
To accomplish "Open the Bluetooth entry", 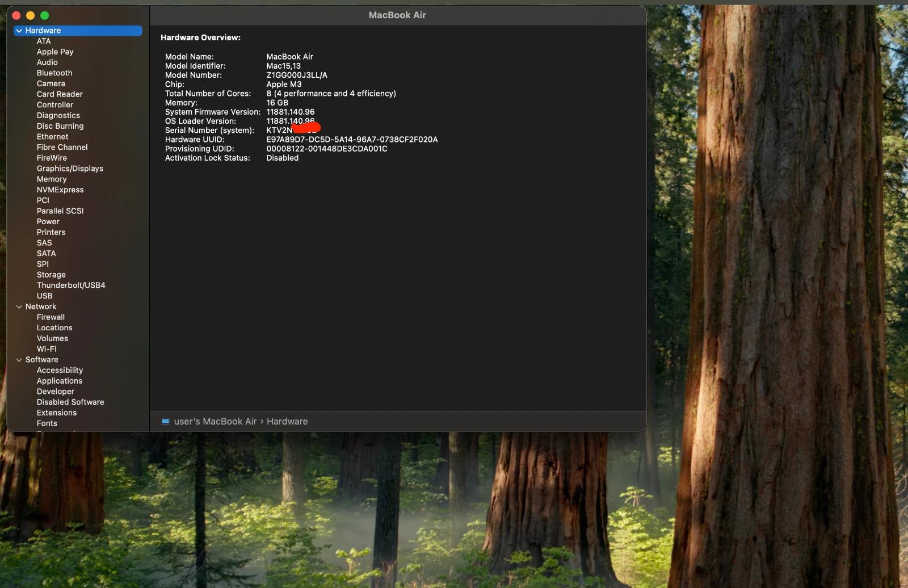I will tap(54, 73).
